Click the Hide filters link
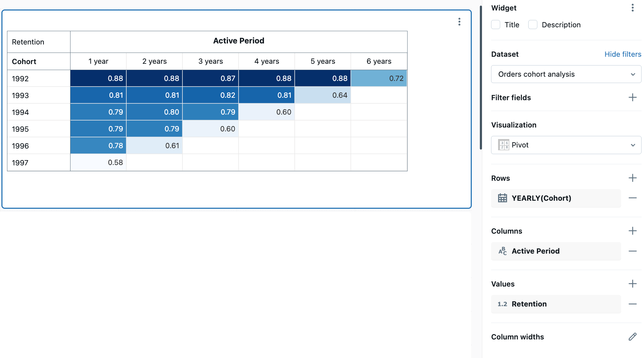644x358 pixels. point(623,54)
